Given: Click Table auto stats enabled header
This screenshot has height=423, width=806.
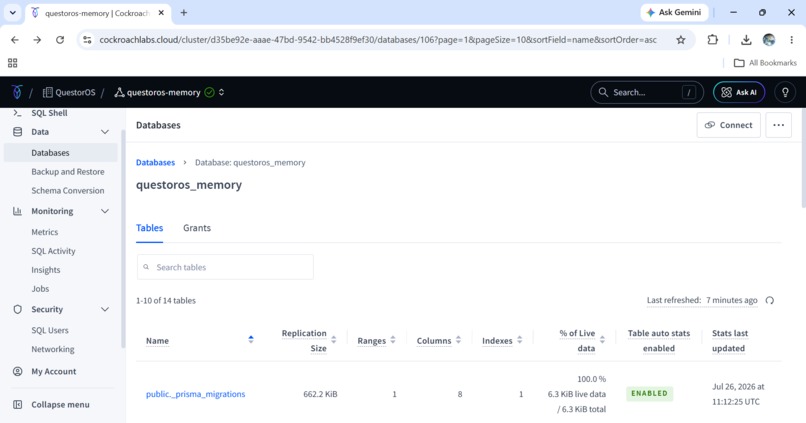Looking at the screenshot, I should point(658,341).
